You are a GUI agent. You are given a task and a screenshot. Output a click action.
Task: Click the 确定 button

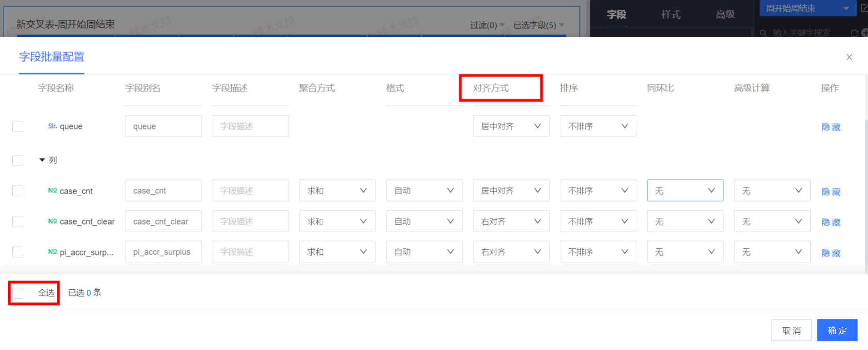tap(837, 330)
